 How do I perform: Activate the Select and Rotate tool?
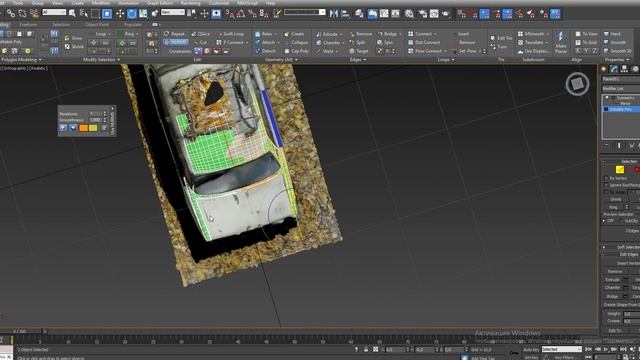coord(132,14)
